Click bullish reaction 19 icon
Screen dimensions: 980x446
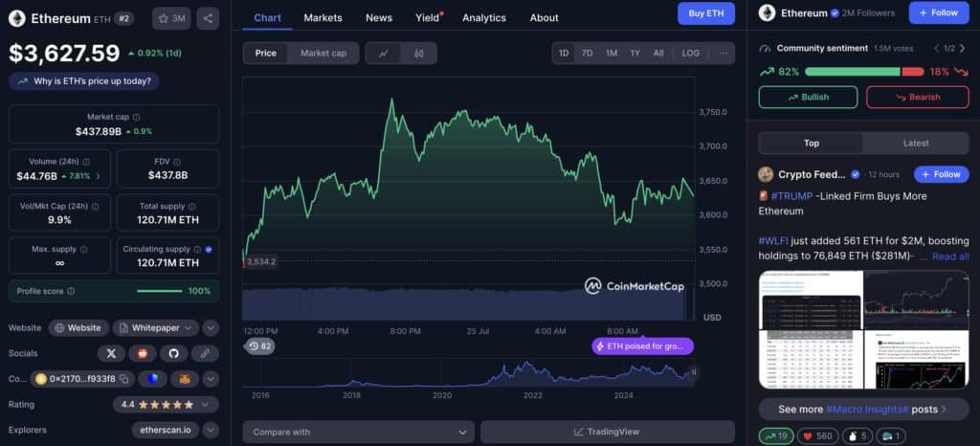[775, 436]
